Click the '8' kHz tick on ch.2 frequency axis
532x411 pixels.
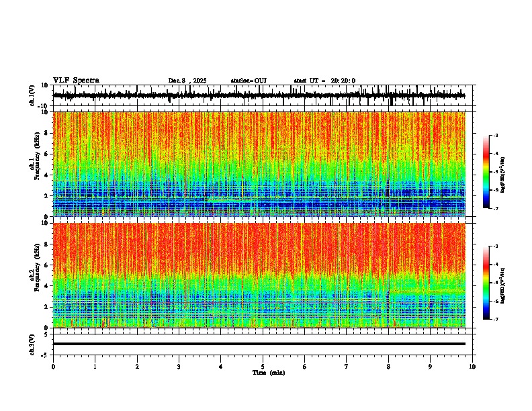click(x=46, y=244)
